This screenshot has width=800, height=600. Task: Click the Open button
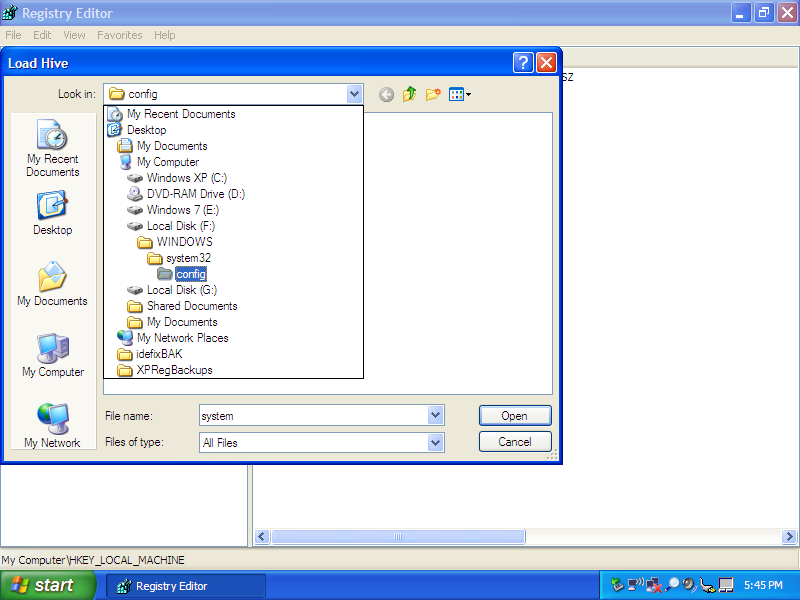[x=515, y=416]
